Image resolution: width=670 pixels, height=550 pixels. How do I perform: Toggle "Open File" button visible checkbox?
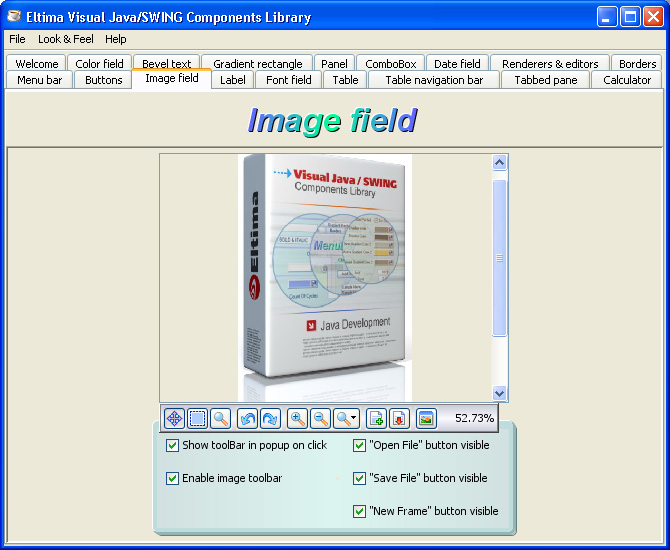pos(359,445)
